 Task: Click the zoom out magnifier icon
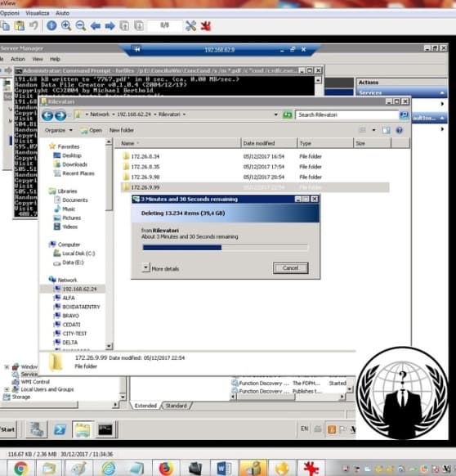tap(81, 26)
